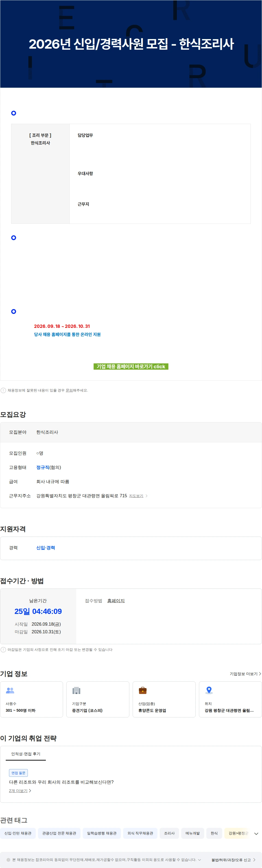Click the remaining time countdown 25일
This screenshot has width=262, height=868.
click(x=38, y=611)
